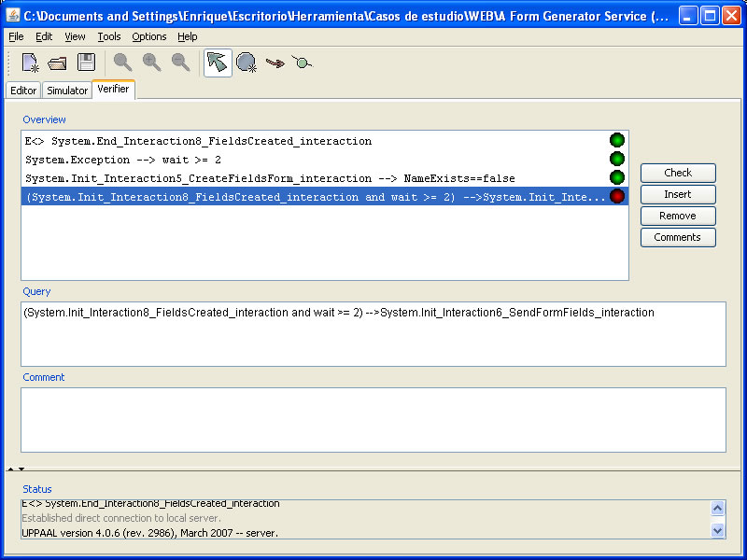Select the highlighted Init_Interaction8 query row
747x560 pixels.
pos(325,197)
